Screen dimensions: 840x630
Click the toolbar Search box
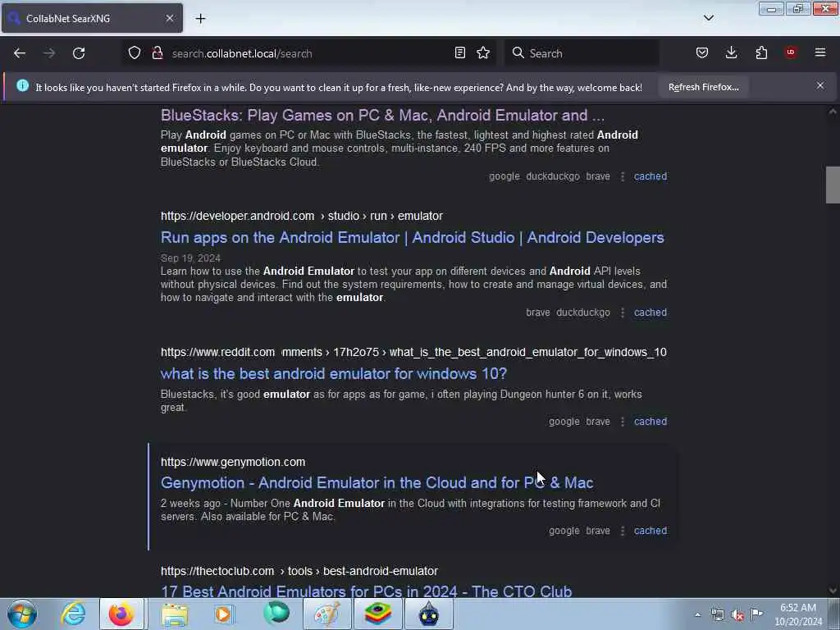click(x=582, y=53)
